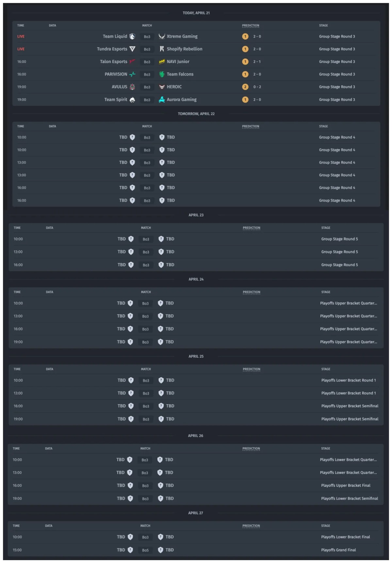Click the NAVI Junior logo icon
392x563 pixels.
coord(162,62)
